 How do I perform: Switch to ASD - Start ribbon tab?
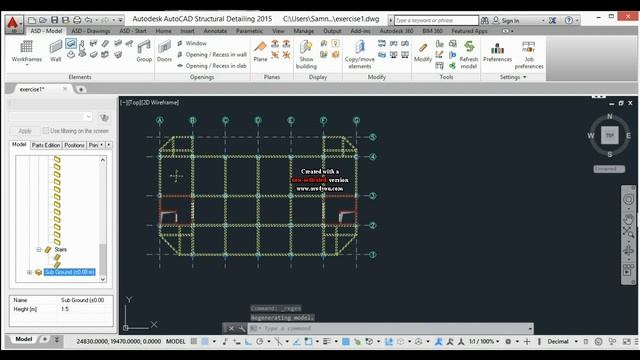click(133, 31)
